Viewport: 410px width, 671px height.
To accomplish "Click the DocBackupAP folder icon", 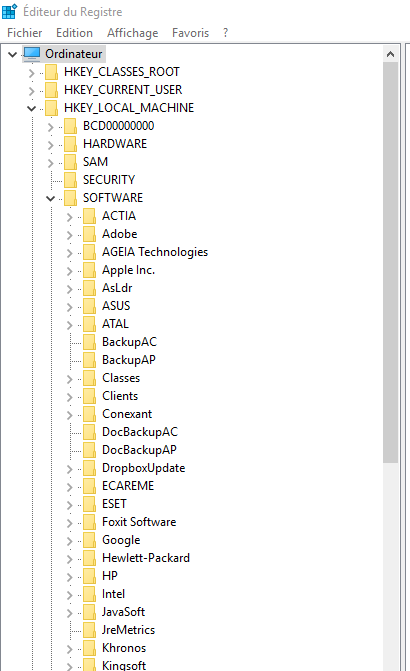I will coord(89,450).
